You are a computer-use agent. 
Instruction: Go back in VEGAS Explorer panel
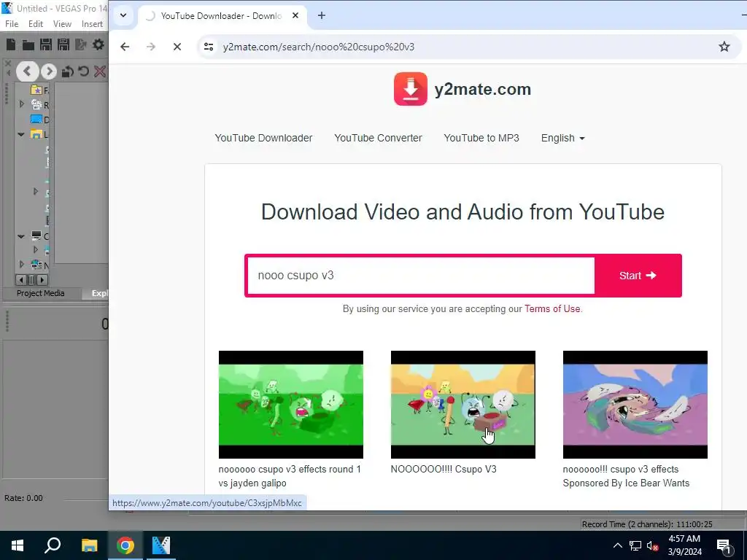(27, 71)
